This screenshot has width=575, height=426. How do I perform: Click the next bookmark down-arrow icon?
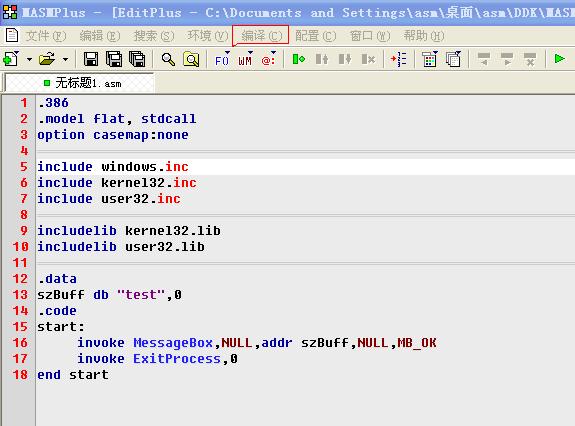(x=345, y=59)
